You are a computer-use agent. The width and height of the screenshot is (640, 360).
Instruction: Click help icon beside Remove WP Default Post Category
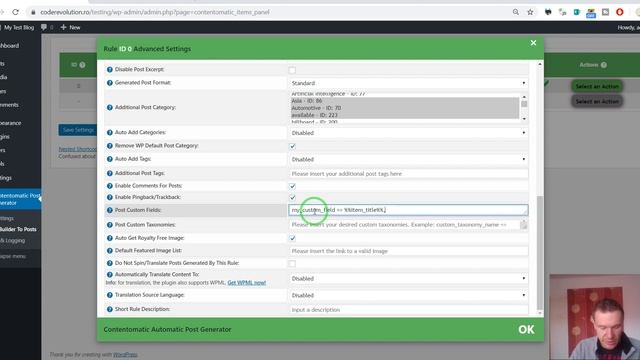(x=109, y=146)
